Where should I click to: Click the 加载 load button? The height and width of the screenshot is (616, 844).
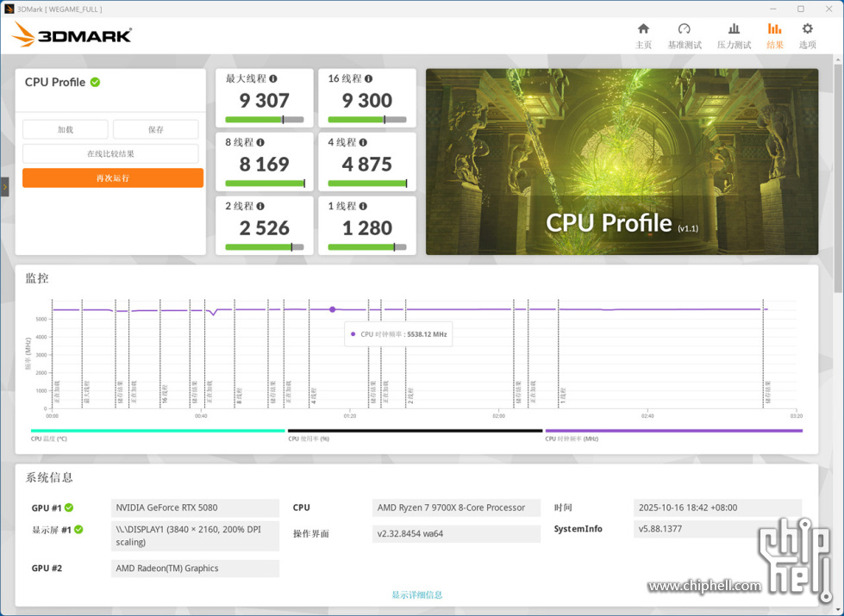click(x=66, y=130)
